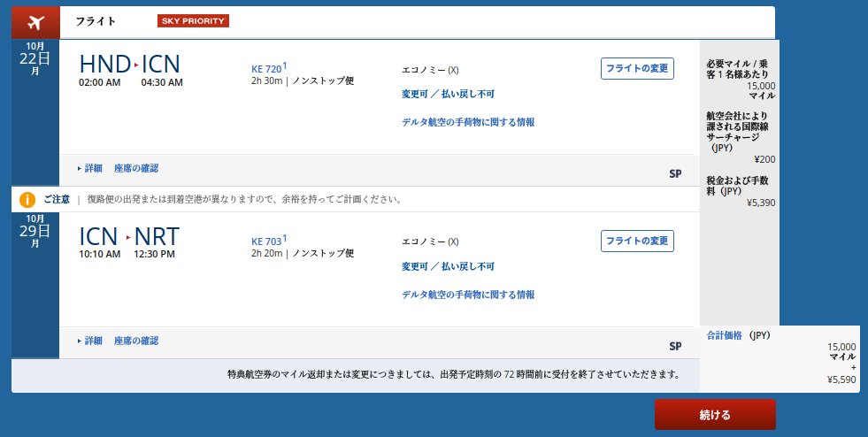Change the ICN-NRT flight via フライトの変更
The width and height of the screenshot is (868, 437).
[x=637, y=241]
